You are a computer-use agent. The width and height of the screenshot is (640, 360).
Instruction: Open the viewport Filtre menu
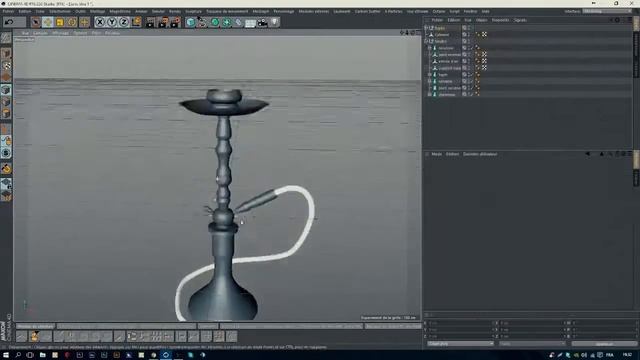[96, 33]
